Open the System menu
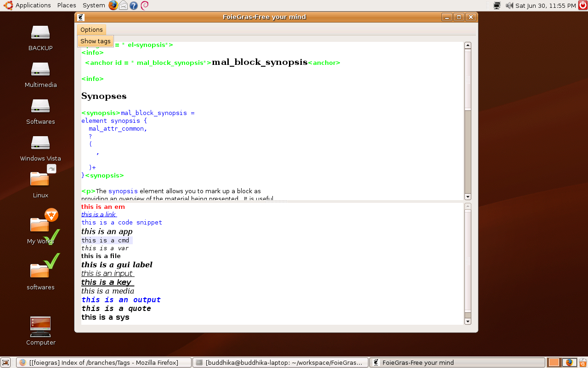Screen dimensions: 588x368 pos(94,5)
